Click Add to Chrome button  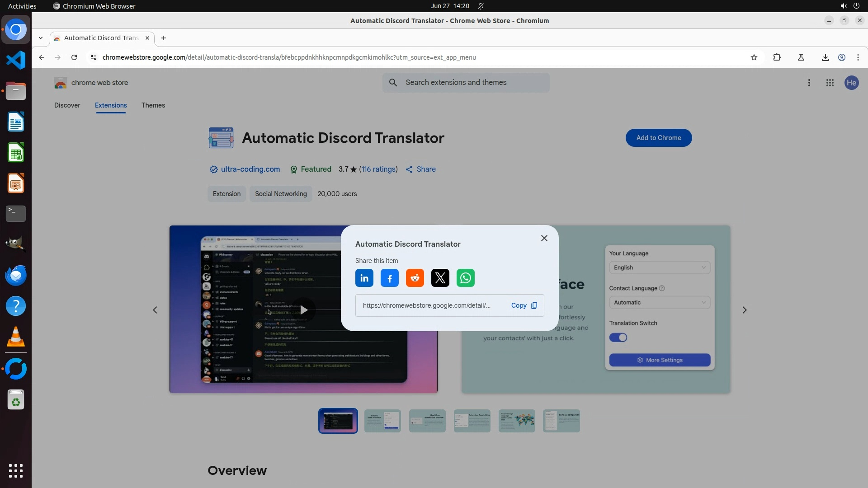pos(658,138)
